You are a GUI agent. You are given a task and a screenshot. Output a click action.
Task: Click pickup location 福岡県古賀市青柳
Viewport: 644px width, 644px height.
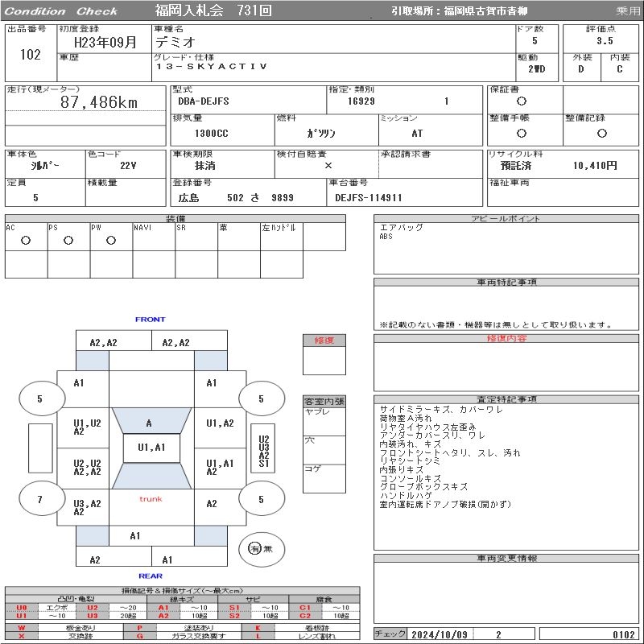tap(485, 11)
